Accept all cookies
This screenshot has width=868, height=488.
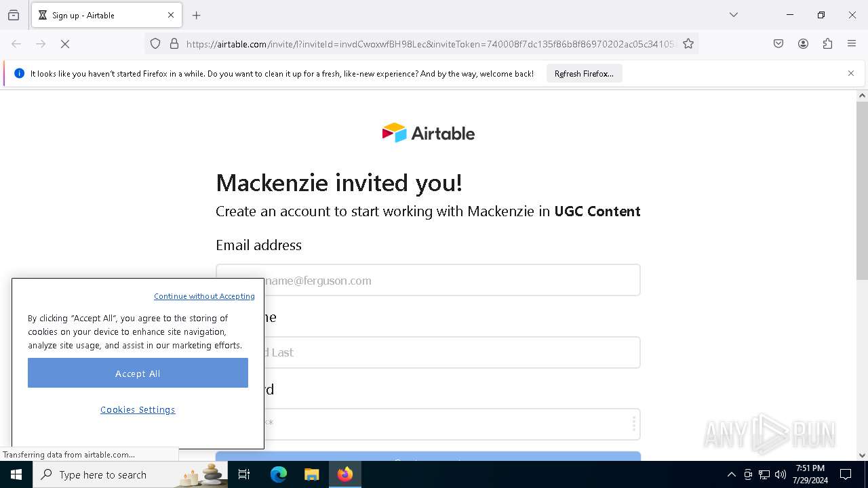[x=138, y=373]
